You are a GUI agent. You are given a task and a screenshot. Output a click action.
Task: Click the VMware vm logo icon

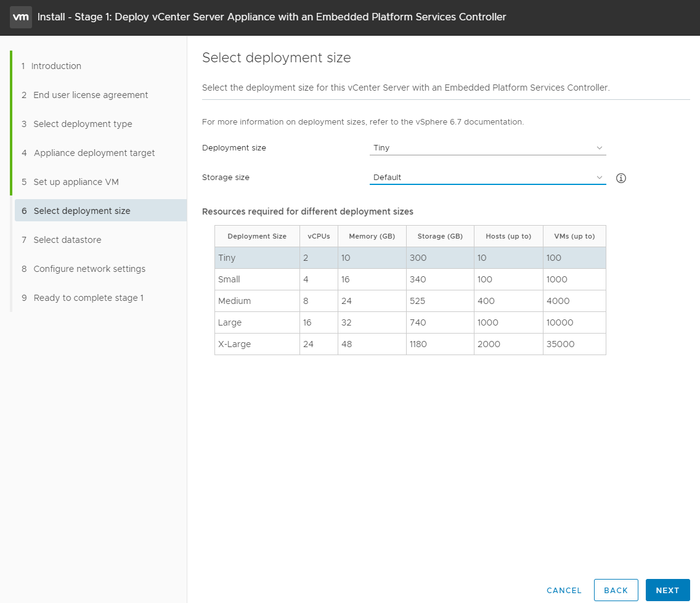point(21,17)
